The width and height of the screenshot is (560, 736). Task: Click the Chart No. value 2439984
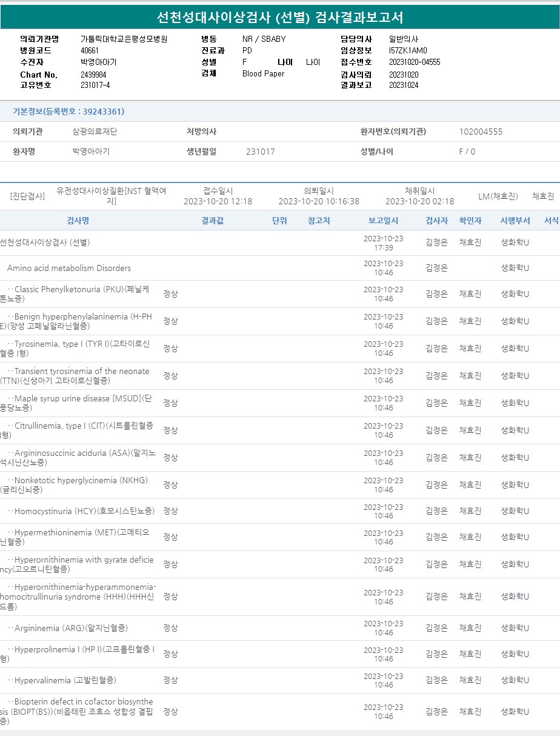(93, 75)
